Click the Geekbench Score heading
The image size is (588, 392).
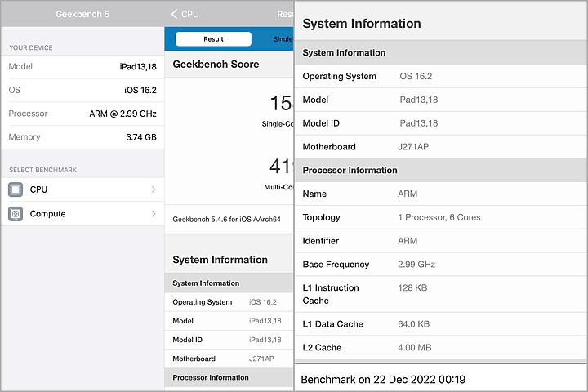pos(216,65)
